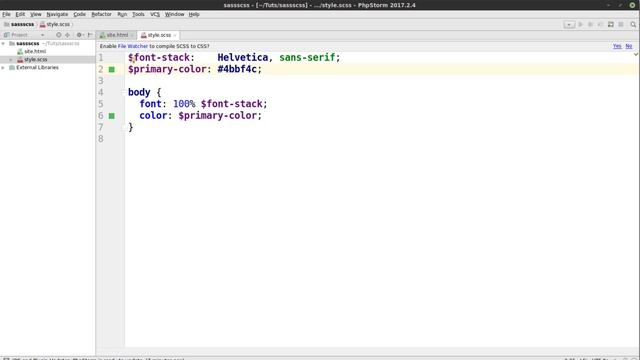This screenshot has width=640, height=360.
Task: Click Yes to enable File Watcher
Action: coord(617,46)
